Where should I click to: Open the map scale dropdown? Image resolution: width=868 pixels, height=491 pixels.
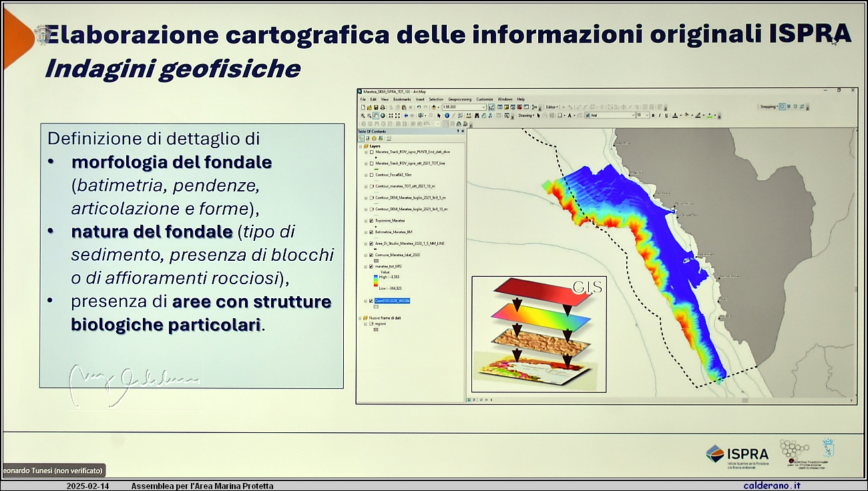[x=483, y=107]
